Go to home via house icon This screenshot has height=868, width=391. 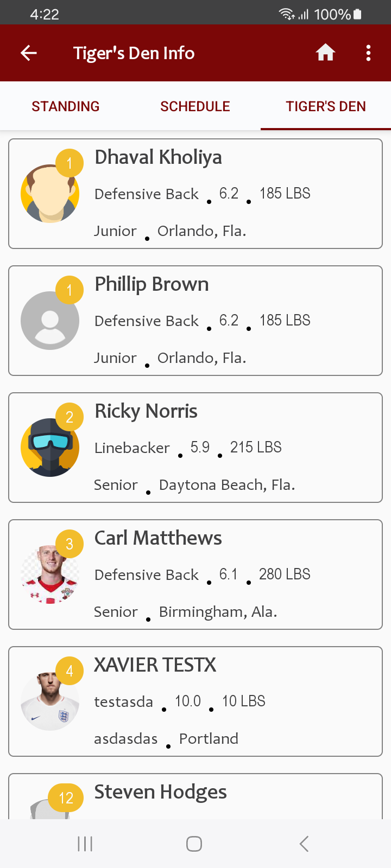(x=325, y=53)
